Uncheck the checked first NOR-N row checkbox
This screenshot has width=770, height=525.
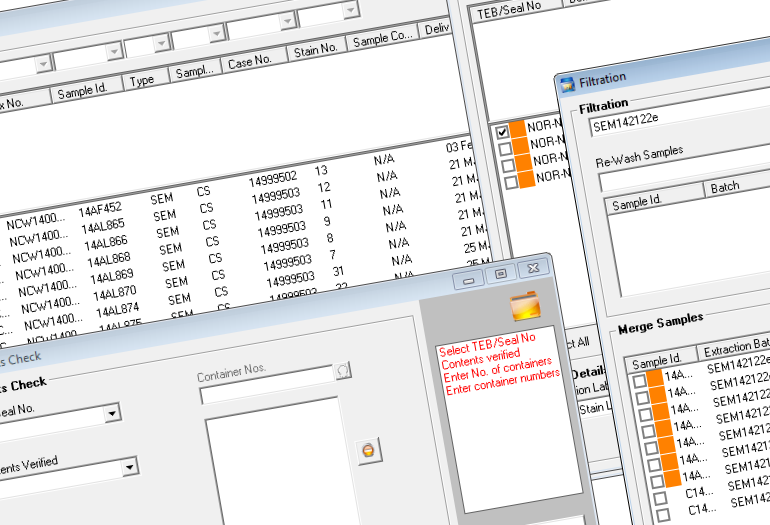click(x=502, y=131)
